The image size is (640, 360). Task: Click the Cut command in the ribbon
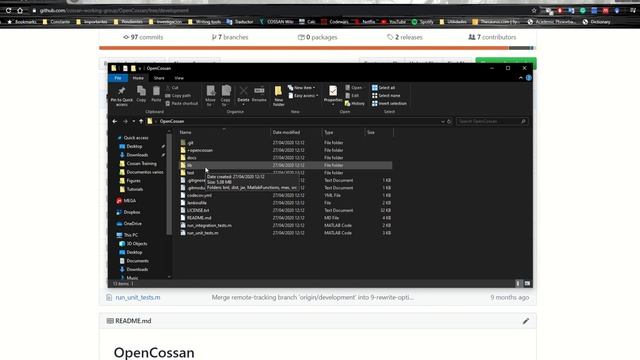pos(172,88)
